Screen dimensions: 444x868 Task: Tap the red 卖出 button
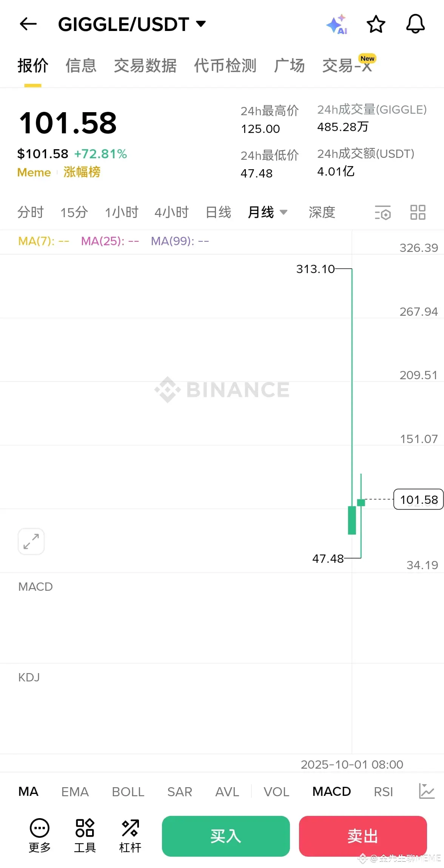(x=363, y=836)
